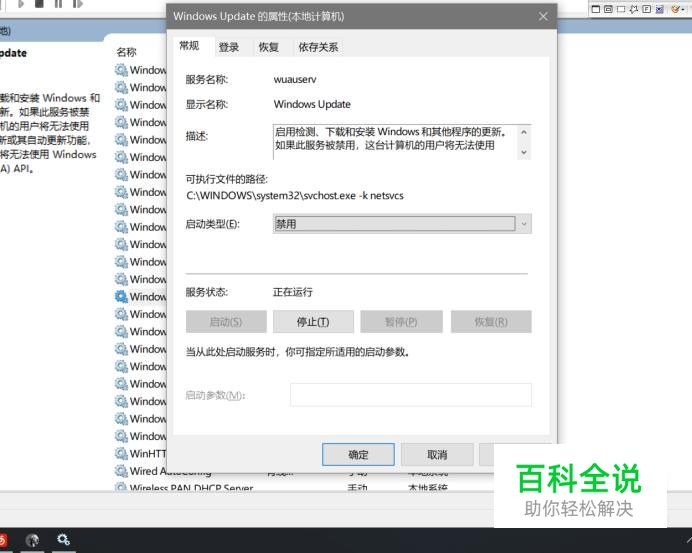692x553 pixels.
Task: Switch to the 登录 tab
Action: (x=229, y=47)
